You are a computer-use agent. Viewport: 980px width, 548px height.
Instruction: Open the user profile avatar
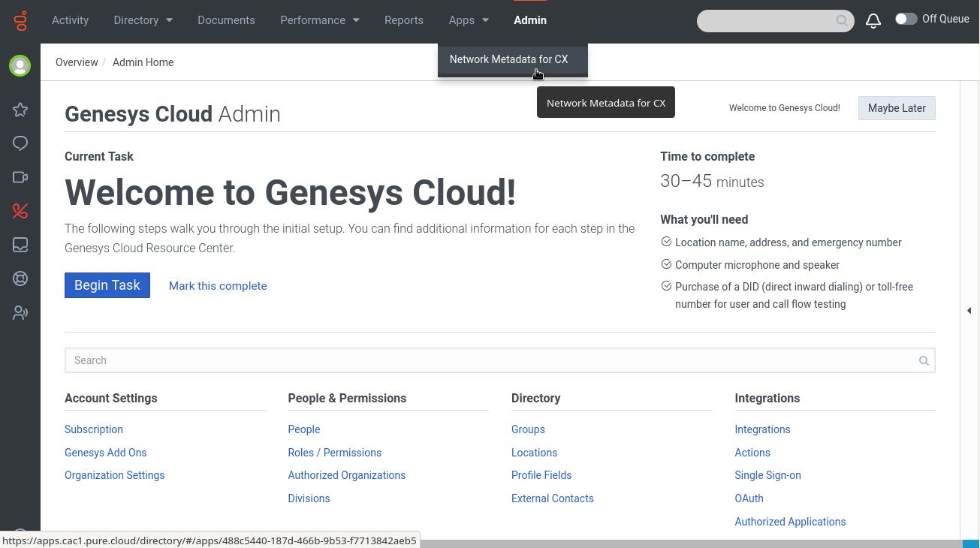(20, 66)
